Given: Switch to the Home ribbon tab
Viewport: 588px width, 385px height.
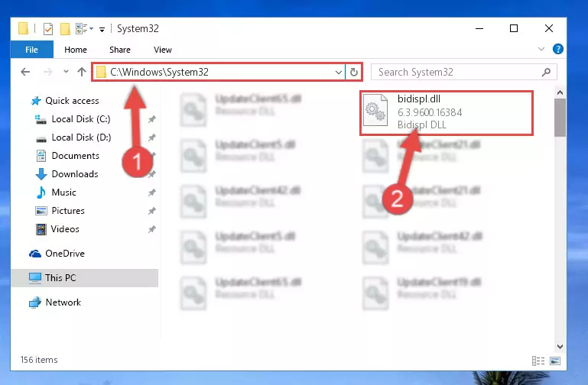Looking at the screenshot, I should (76, 50).
